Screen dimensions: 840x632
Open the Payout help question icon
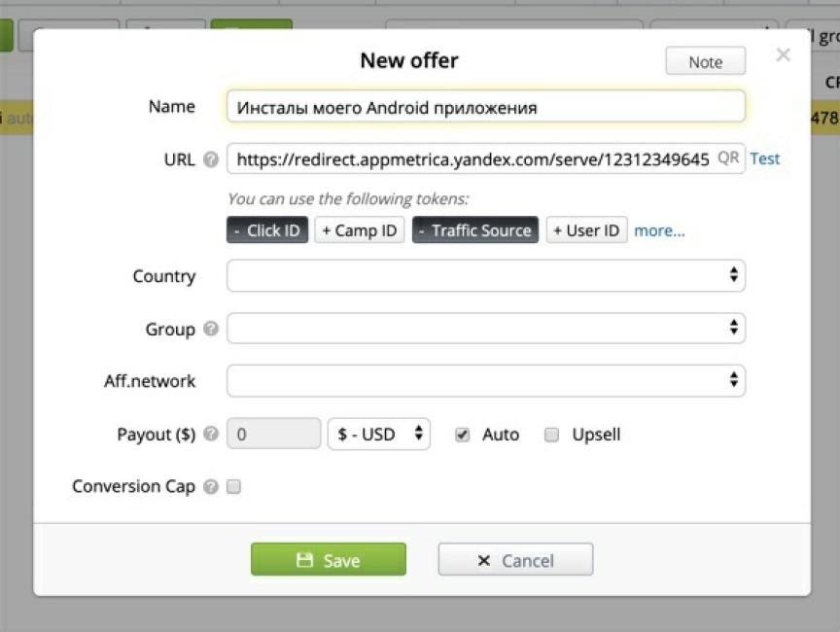tap(211, 434)
